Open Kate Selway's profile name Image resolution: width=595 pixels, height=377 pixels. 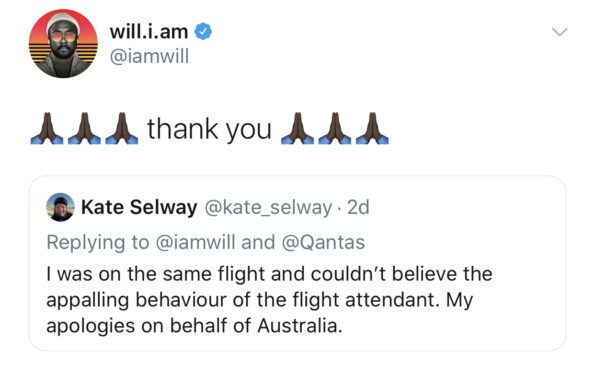point(139,207)
